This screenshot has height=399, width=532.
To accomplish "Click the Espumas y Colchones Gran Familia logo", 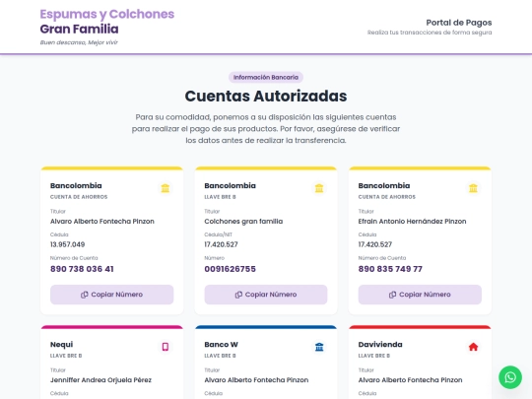I will click(x=106, y=22).
